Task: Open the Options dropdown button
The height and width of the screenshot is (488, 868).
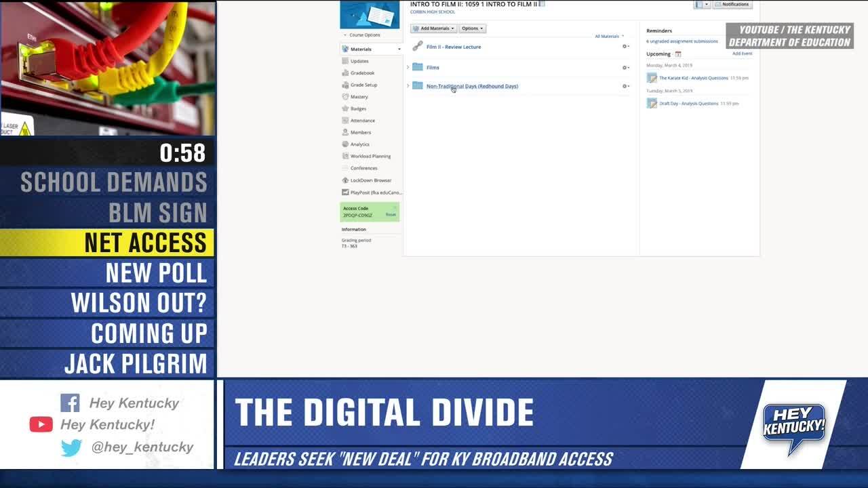Action: pyautogui.click(x=472, y=28)
